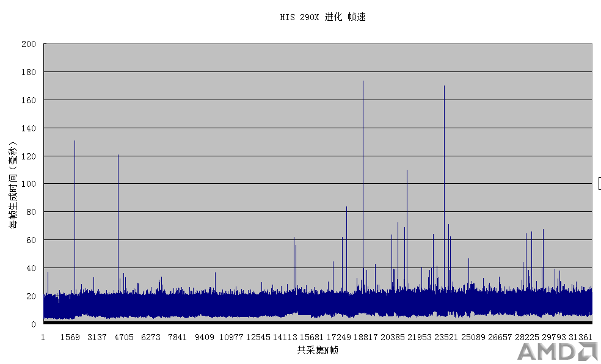Pick the x-axis tick label "12545"
Image resolution: width=601 pixels, height=364 pixels.
(x=258, y=337)
